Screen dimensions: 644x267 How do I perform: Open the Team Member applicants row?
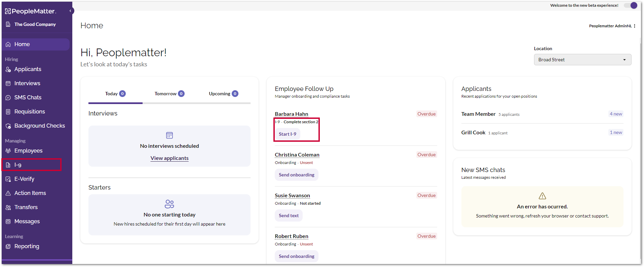point(542,114)
